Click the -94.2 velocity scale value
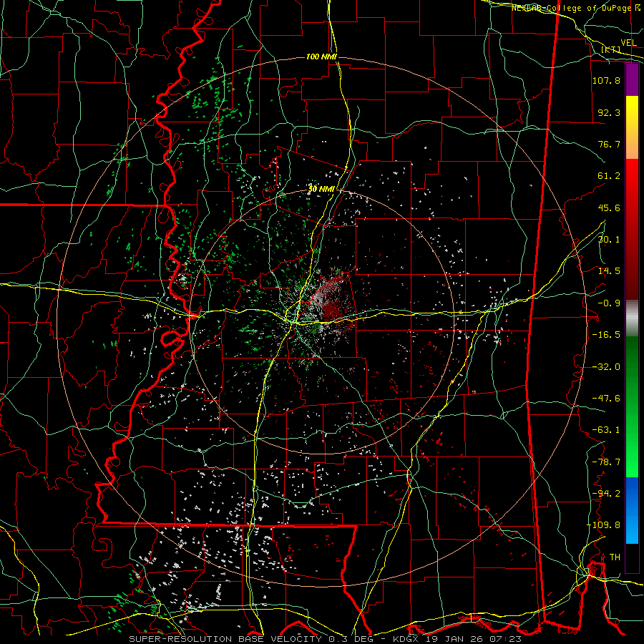This screenshot has width=644, height=644. coord(606,493)
